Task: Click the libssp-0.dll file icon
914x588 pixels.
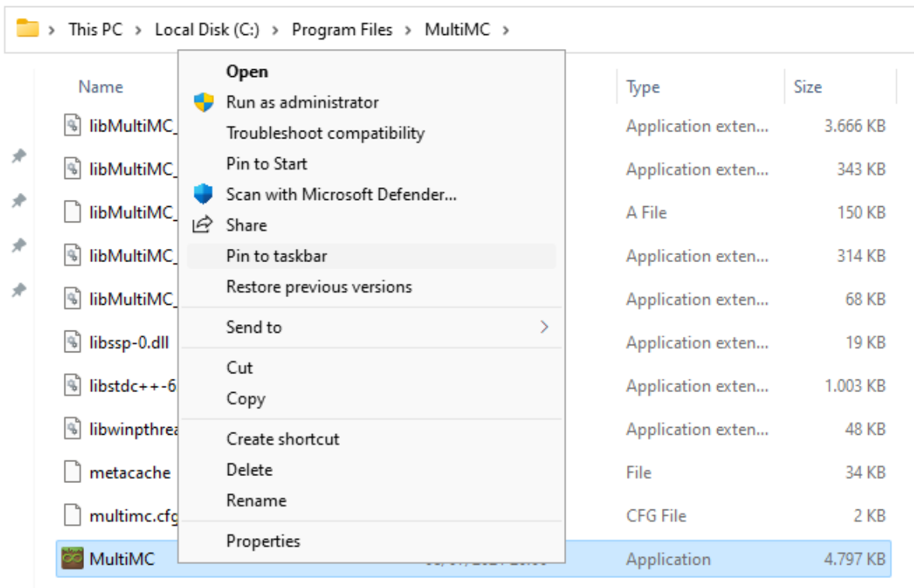Action: 72,342
